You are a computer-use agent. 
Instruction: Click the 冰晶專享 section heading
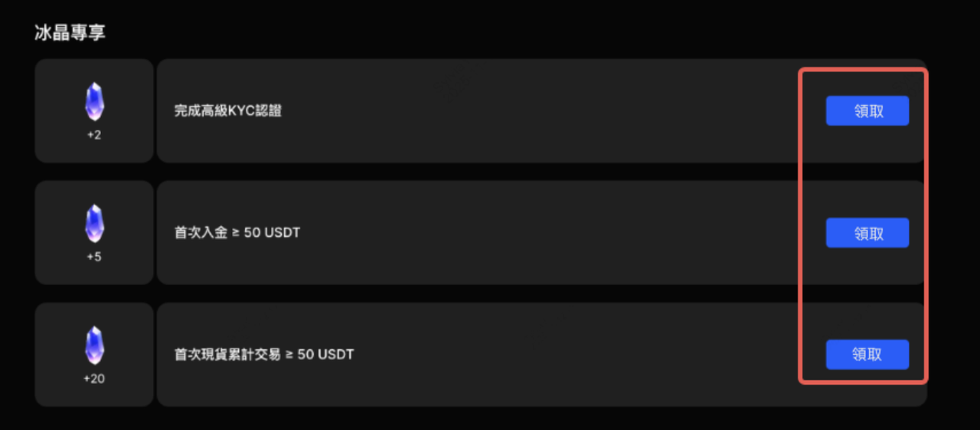tap(70, 32)
